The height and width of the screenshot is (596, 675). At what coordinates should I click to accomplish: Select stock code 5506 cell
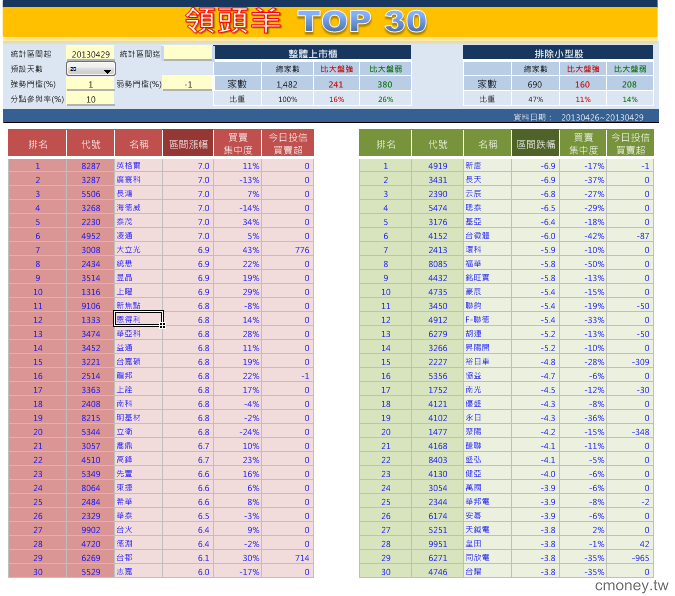pos(90,194)
